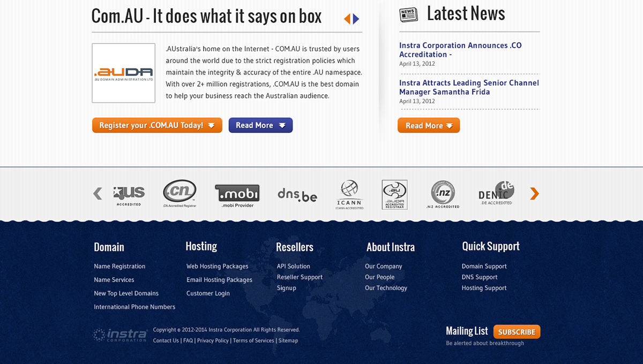Click the .mobi Provider logo
The height and width of the screenshot is (364, 643).
[237, 196]
